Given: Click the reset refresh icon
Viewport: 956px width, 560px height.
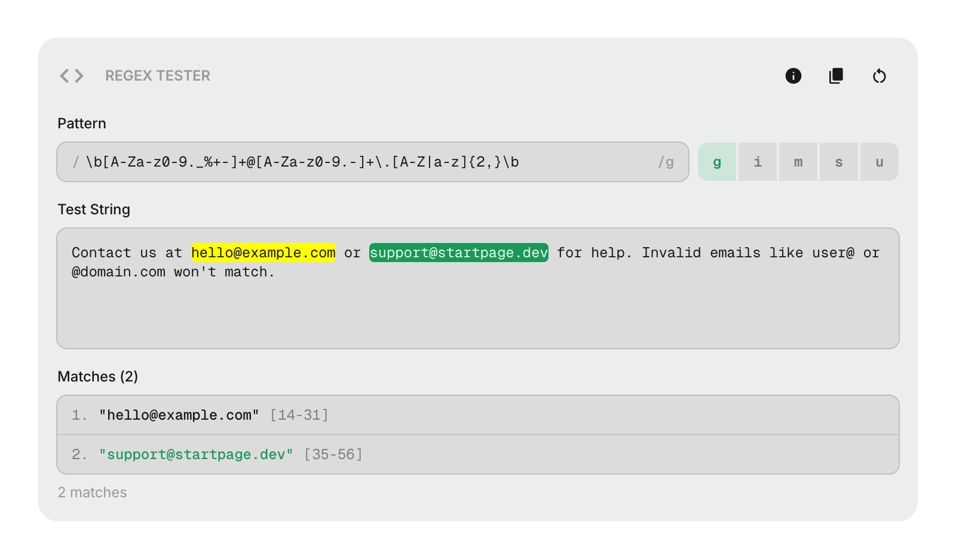Looking at the screenshot, I should pos(879,76).
